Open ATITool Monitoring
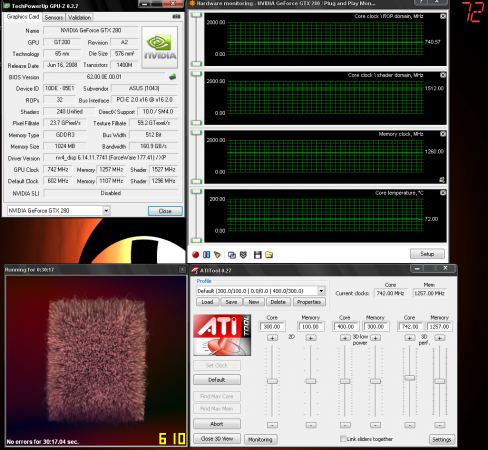 click(260, 439)
